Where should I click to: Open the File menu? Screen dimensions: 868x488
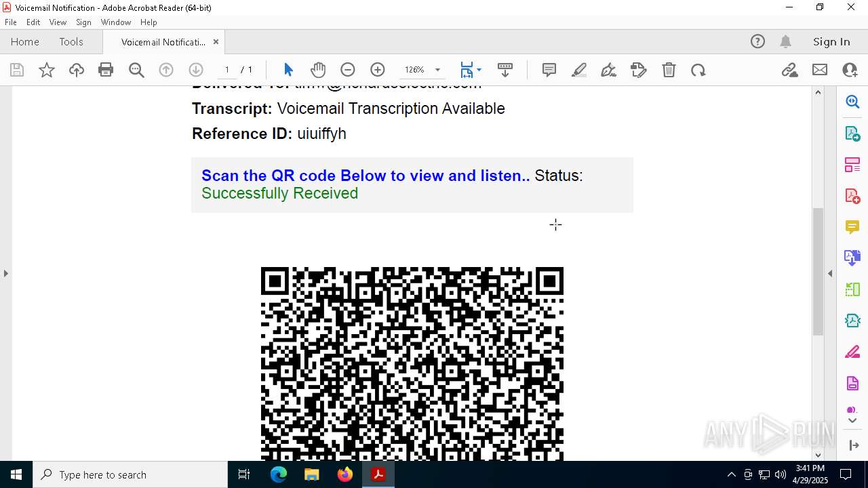pyautogui.click(x=11, y=22)
